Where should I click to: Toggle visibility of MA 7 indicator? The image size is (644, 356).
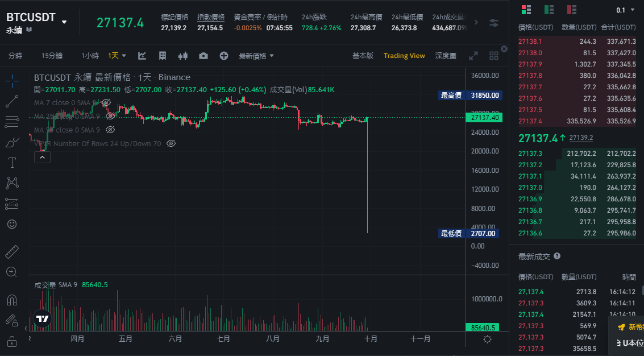click(x=106, y=103)
